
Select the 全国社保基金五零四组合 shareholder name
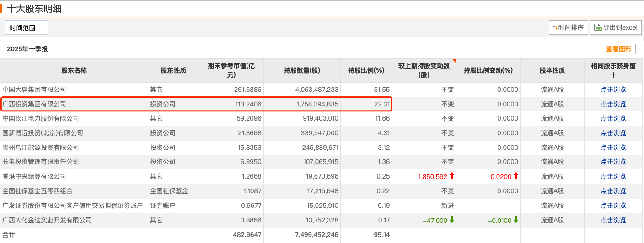click(38, 191)
